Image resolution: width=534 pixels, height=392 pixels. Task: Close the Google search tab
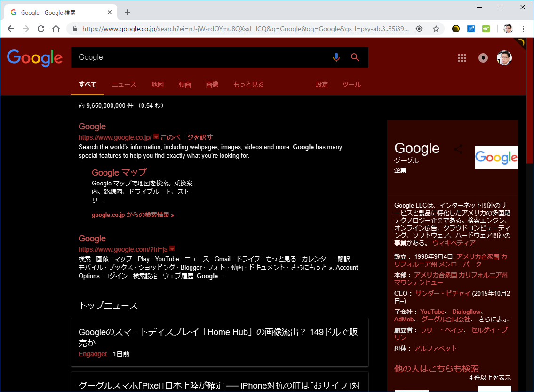click(x=110, y=12)
